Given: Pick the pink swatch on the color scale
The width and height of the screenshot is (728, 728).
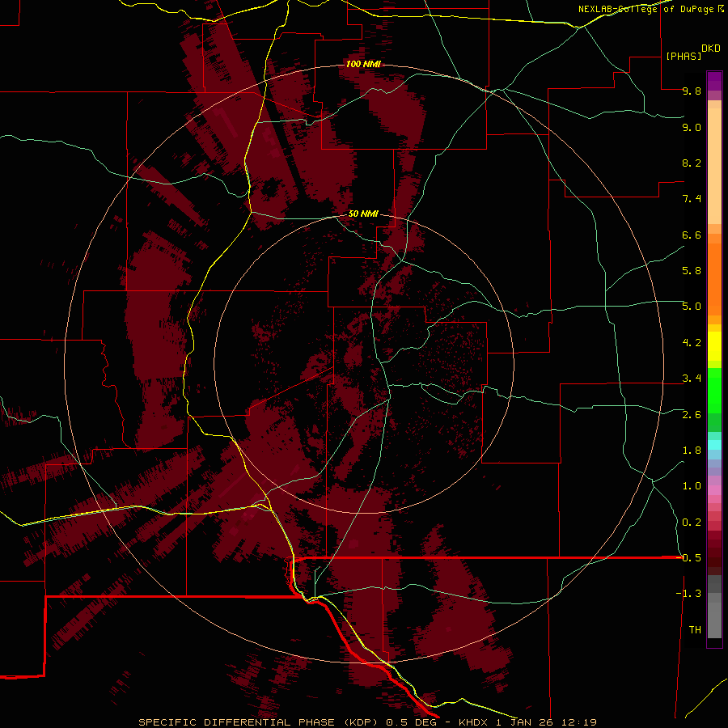Looking at the screenshot, I should [x=714, y=490].
